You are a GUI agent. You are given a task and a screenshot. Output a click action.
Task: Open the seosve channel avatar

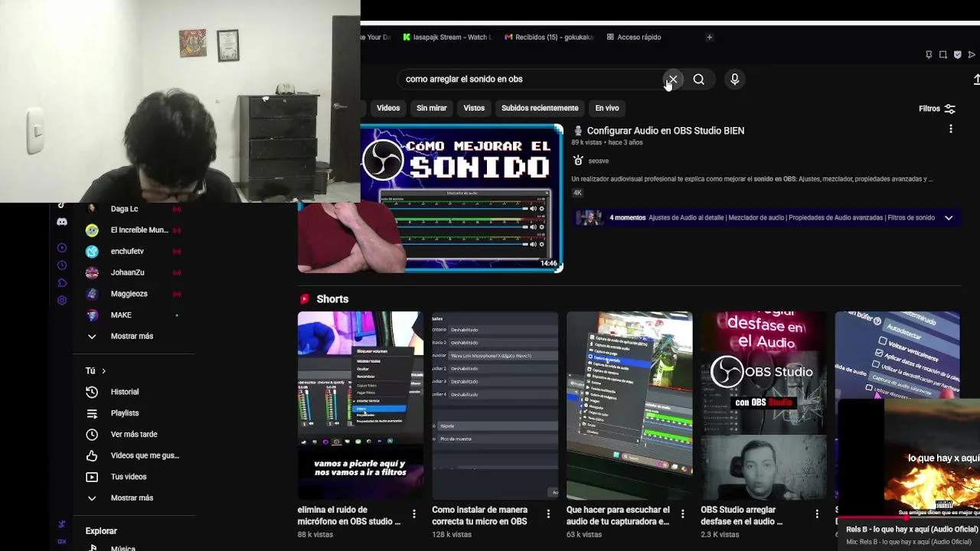pyautogui.click(x=578, y=161)
